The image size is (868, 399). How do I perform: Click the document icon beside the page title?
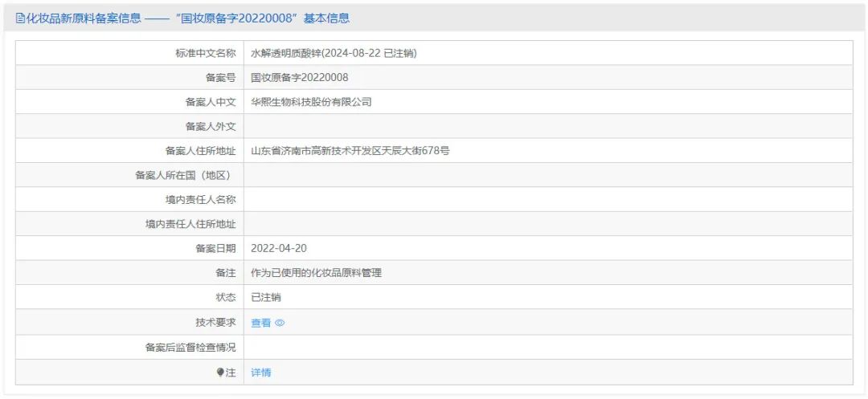19,18
